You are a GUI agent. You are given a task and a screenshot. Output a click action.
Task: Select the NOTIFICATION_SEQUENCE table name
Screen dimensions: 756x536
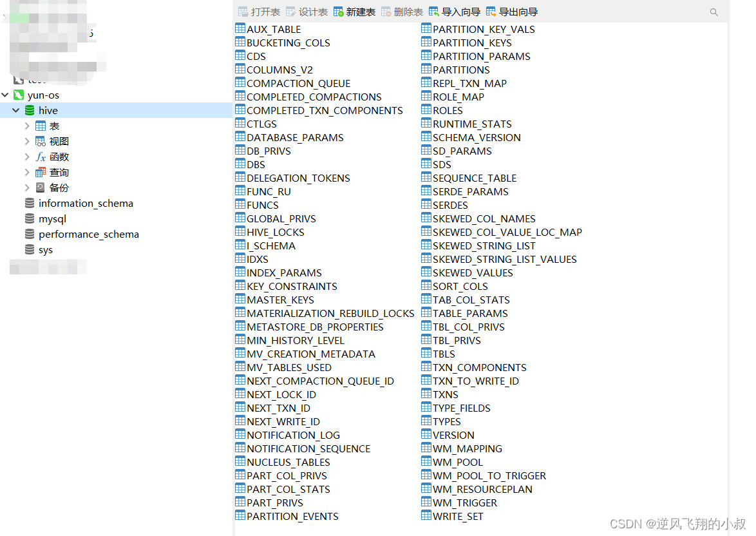308,448
